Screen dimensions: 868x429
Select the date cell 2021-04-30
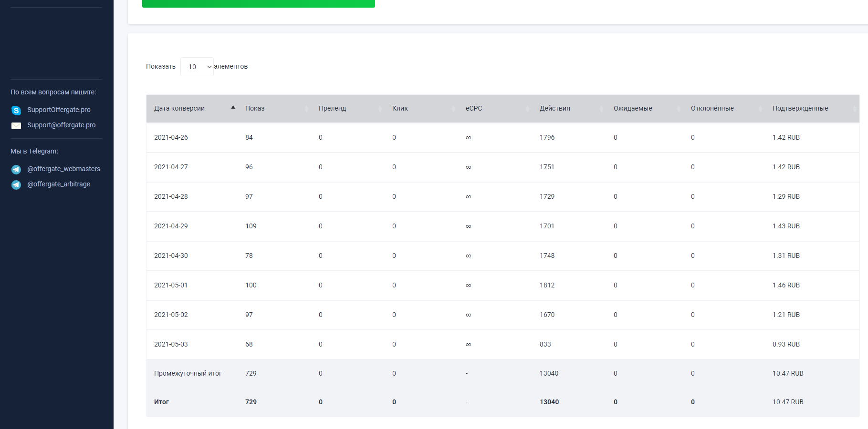tap(171, 255)
